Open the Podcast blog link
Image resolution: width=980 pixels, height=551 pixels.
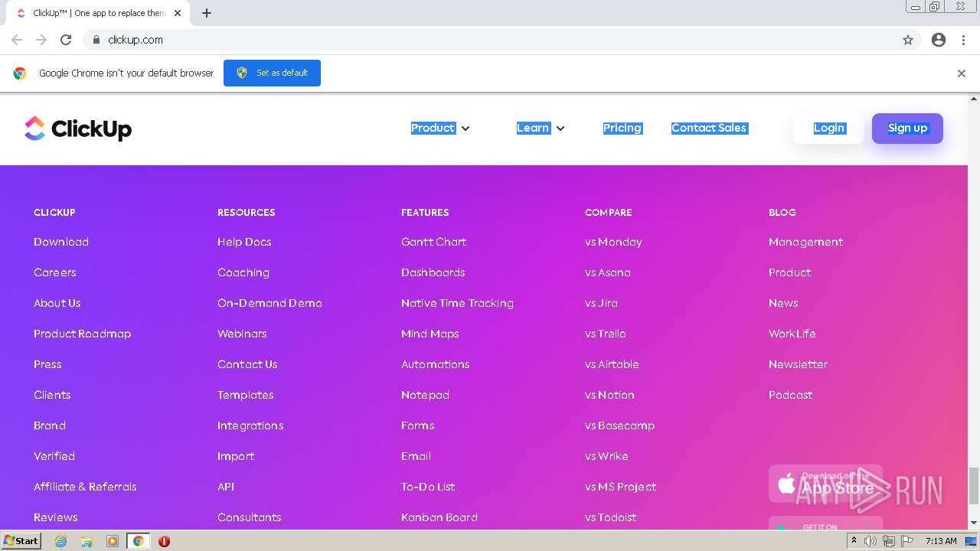click(791, 395)
